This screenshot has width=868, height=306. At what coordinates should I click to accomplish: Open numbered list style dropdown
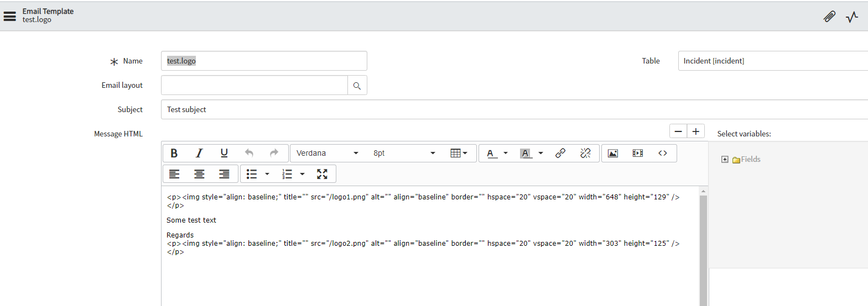[x=302, y=174]
